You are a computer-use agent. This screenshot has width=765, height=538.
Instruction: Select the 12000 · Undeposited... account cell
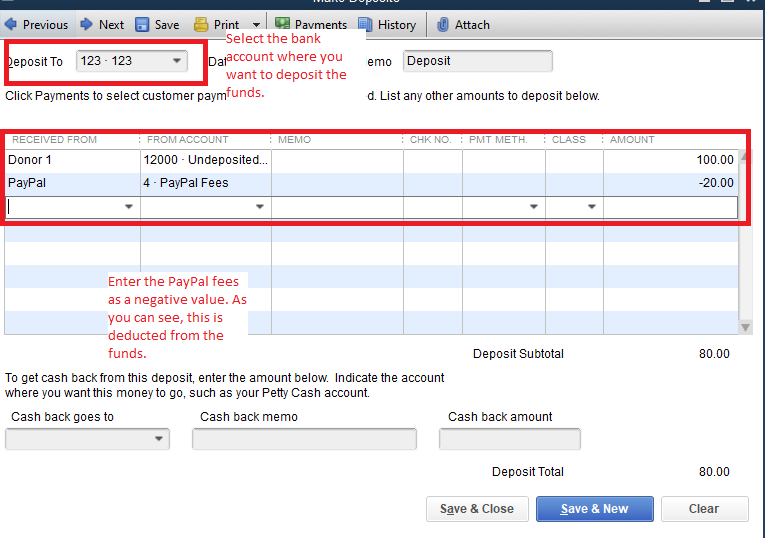[x=205, y=160]
